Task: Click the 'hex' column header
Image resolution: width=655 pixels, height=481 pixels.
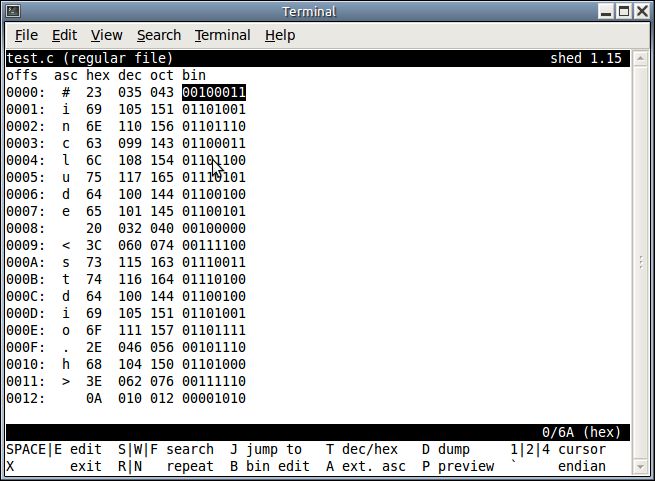Action: pos(98,75)
